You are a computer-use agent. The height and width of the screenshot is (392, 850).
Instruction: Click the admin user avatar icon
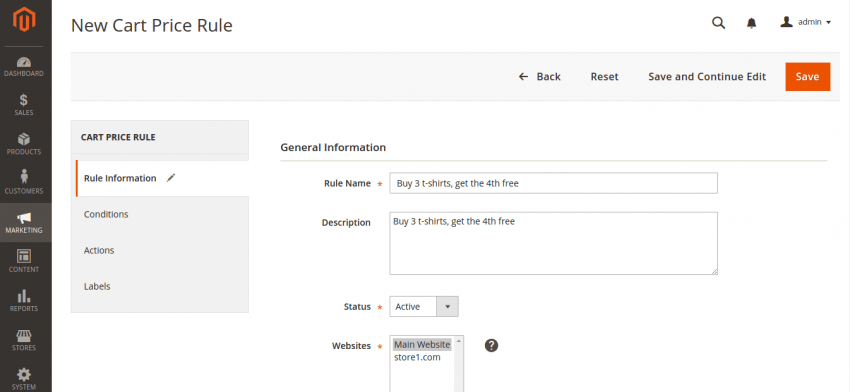pyautogui.click(x=787, y=22)
